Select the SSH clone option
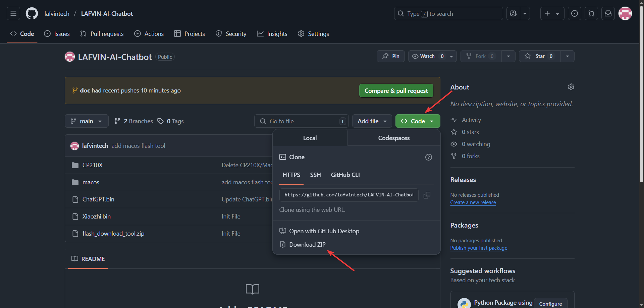 [315, 175]
